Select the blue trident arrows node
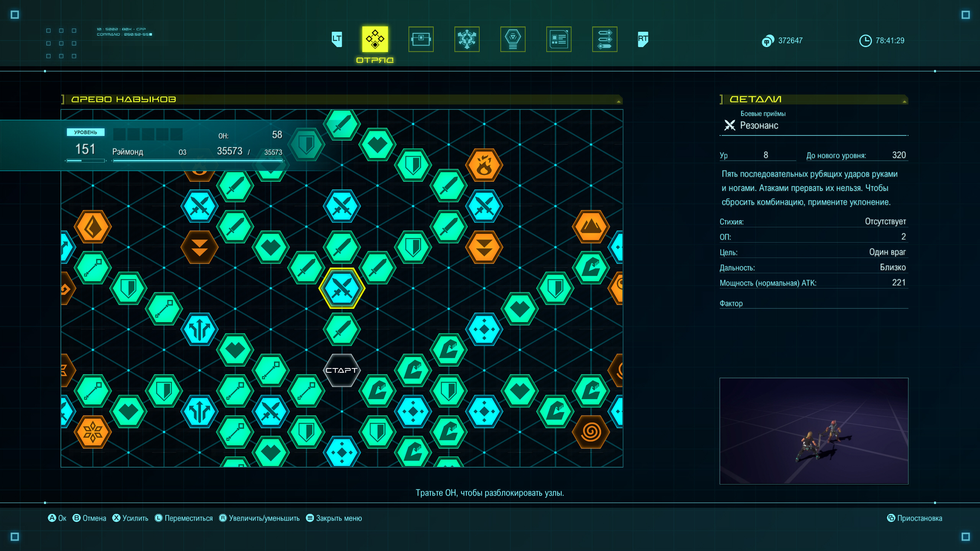 pos(199,329)
